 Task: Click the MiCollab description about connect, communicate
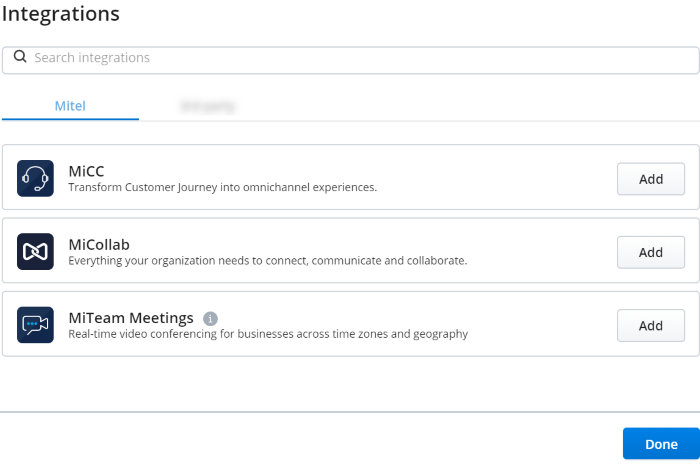[x=268, y=261]
